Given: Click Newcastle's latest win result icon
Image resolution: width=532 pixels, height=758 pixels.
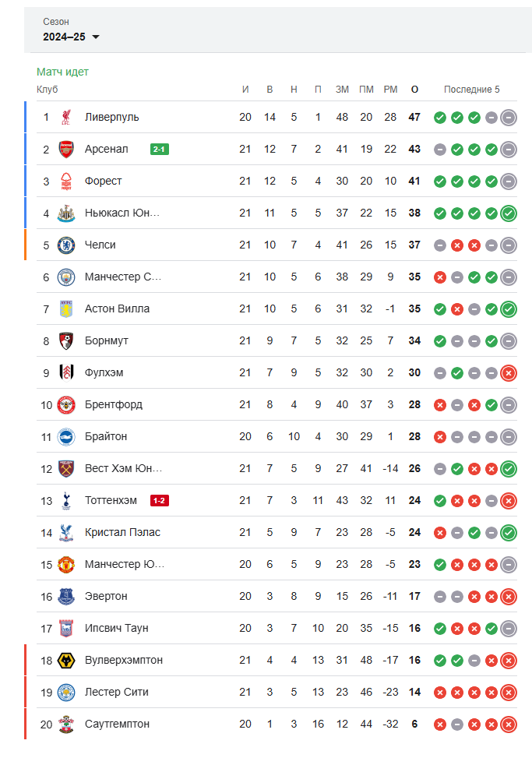Looking at the screenshot, I should (509, 213).
